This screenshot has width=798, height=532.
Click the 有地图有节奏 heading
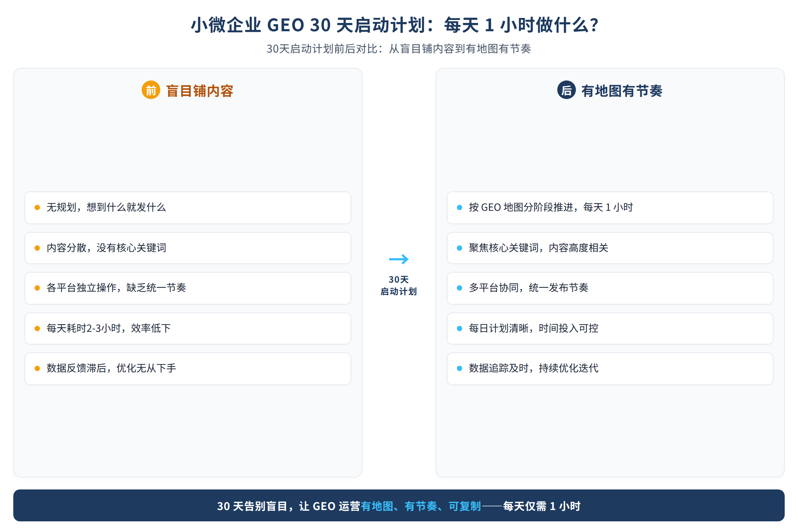(x=621, y=90)
